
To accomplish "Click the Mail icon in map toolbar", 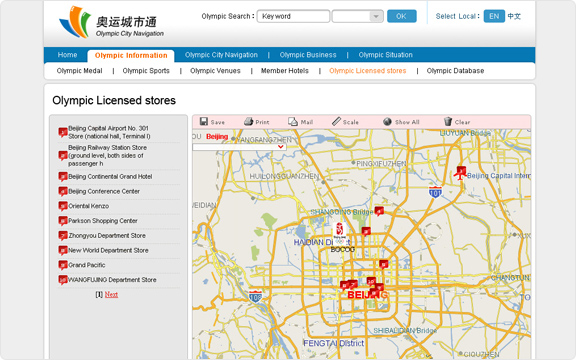I will [x=293, y=122].
